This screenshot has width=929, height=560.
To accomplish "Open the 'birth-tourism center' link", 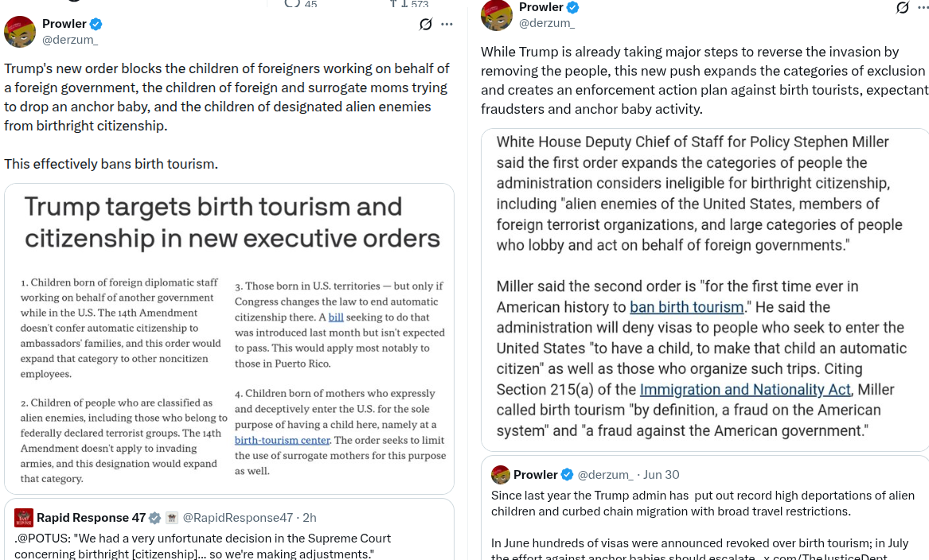I will (x=282, y=441).
